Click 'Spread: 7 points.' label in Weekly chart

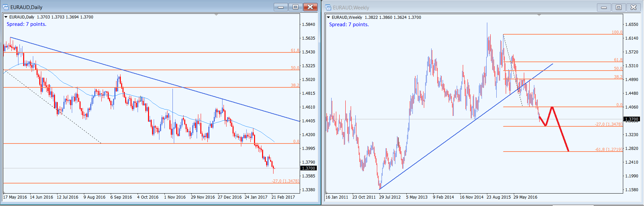pyautogui.click(x=349, y=25)
